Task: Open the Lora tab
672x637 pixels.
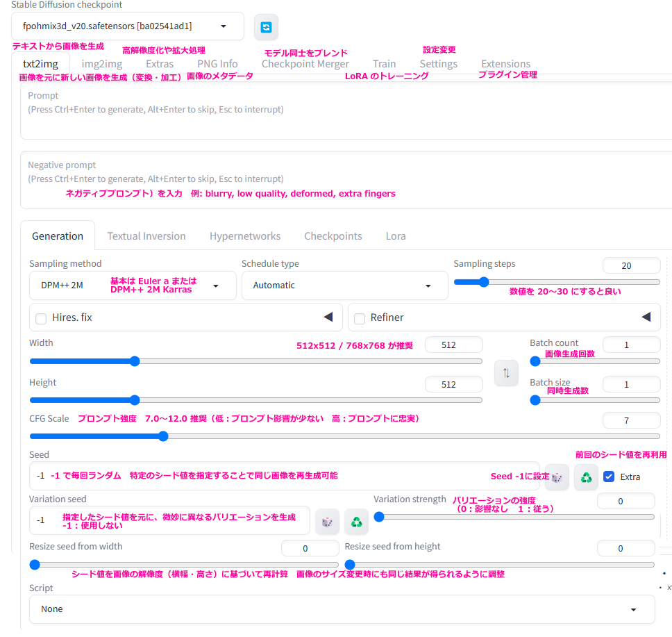Action: [x=396, y=236]
